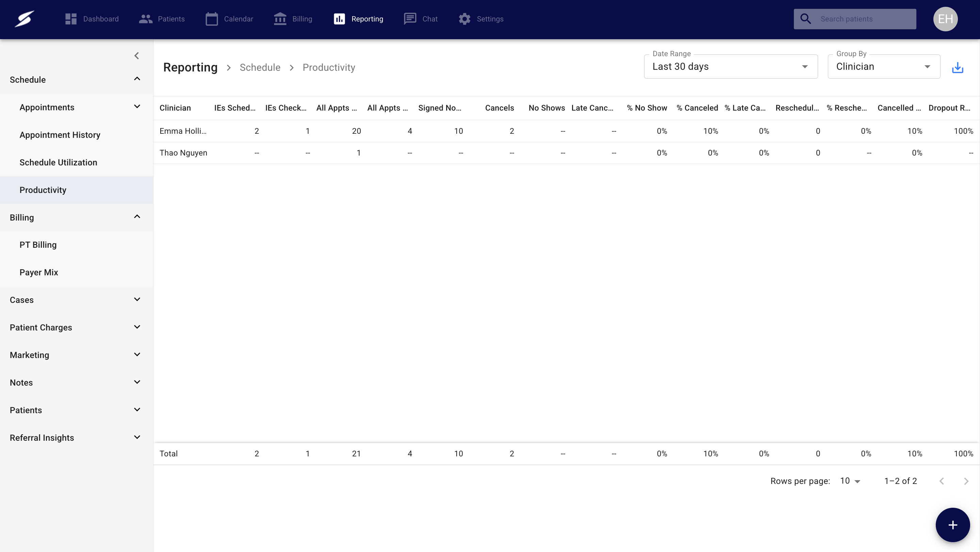
Task: Open Payer Mix report
Action: click(39, 272)
